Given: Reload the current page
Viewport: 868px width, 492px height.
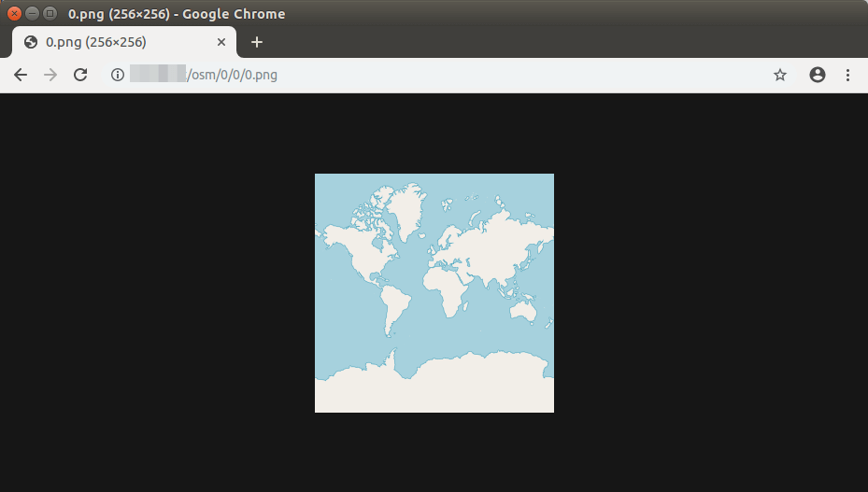Looking at the screenshot, I should tap(80, 75).
